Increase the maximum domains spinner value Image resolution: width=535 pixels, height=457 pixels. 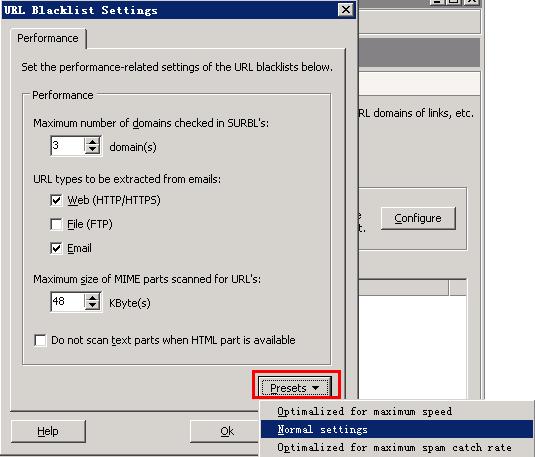tap(92, 141)
